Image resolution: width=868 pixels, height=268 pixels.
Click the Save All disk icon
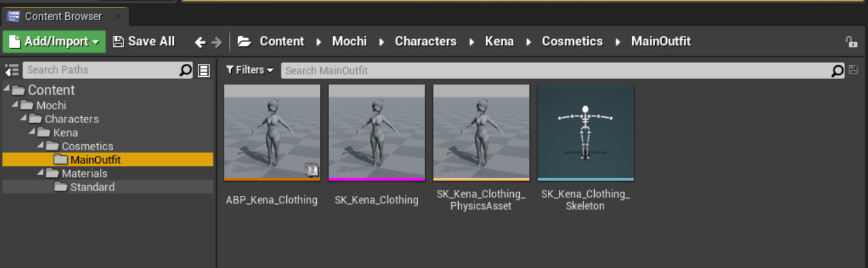click(x=118, y=41)
